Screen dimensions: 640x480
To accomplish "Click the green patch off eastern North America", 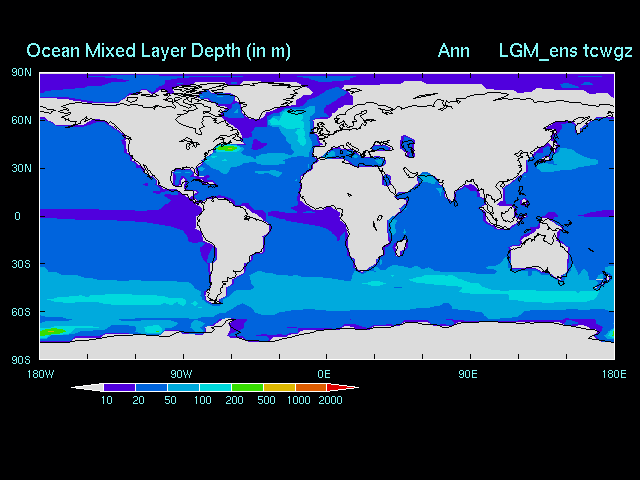I will pyautogui.click(x=228, y=148).
